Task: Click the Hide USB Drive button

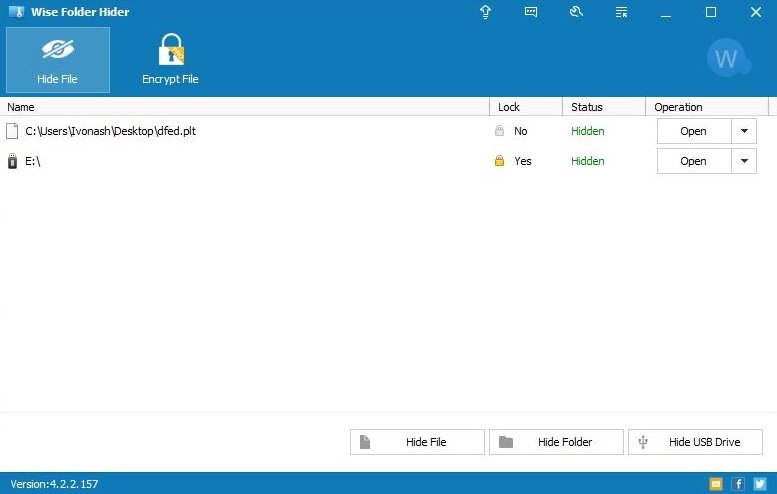Action: [696, 442]
